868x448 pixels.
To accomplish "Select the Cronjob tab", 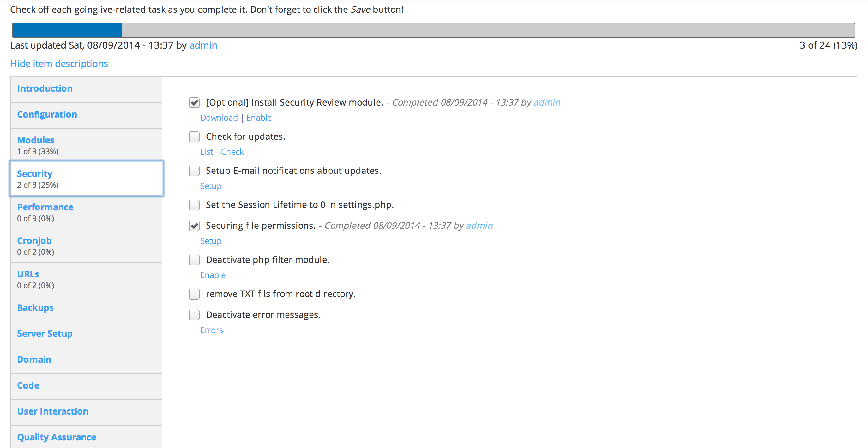I will tap(34, 241).
